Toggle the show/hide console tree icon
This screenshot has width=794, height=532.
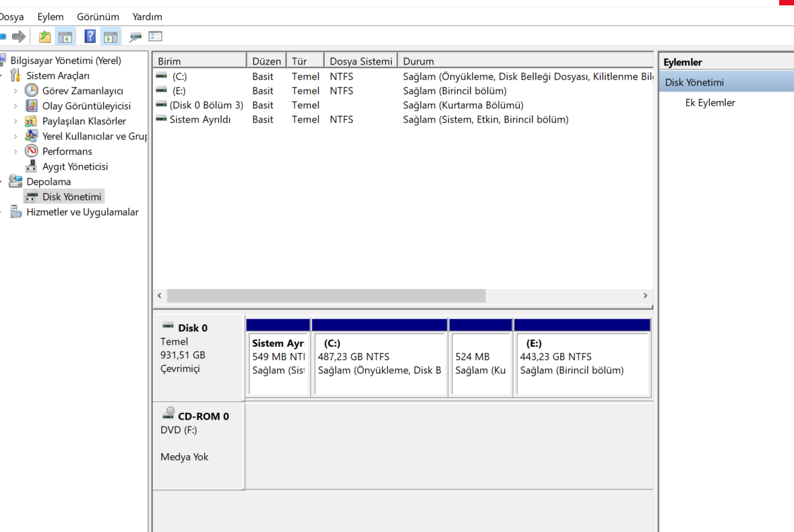[x=65, y=36]
